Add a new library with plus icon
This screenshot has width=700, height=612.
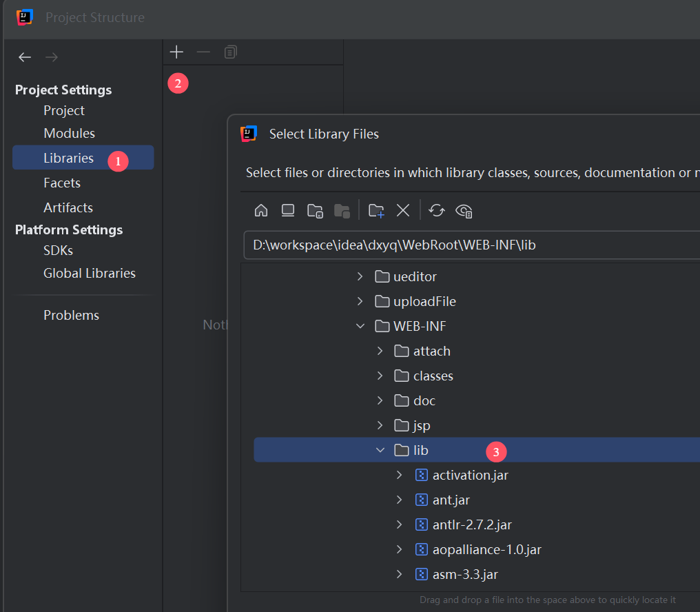(x=176, y=52)
